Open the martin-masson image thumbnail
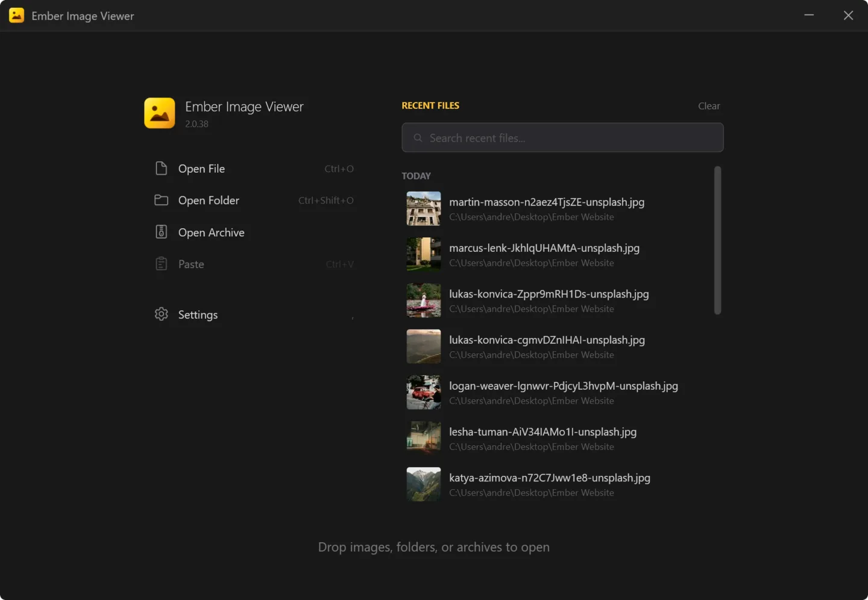The width and height of the screenshot is (868, 600). click(x=424, y=208)
